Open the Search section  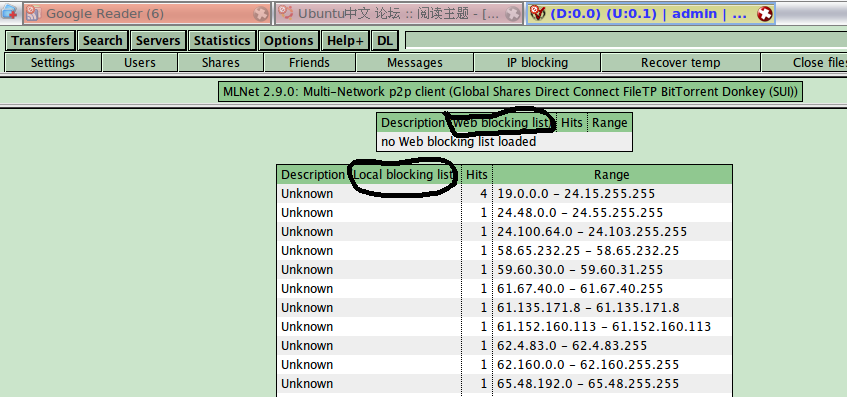(x=103, y=41)
